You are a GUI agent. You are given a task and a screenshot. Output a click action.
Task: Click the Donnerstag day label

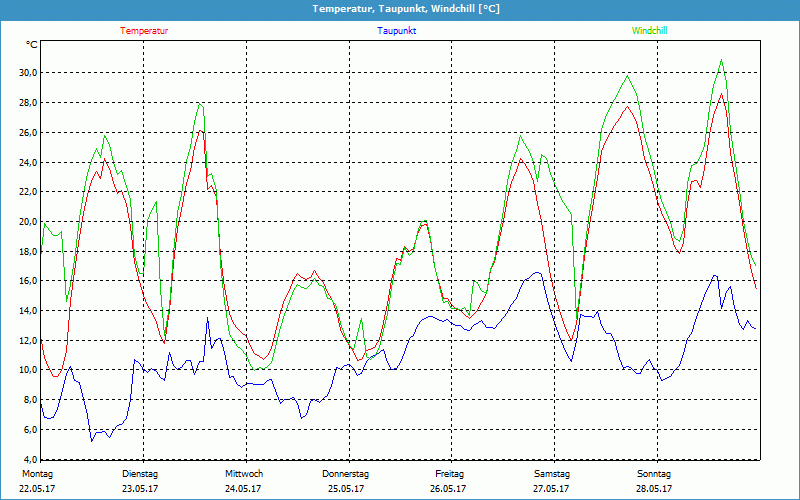click(345, 474)
